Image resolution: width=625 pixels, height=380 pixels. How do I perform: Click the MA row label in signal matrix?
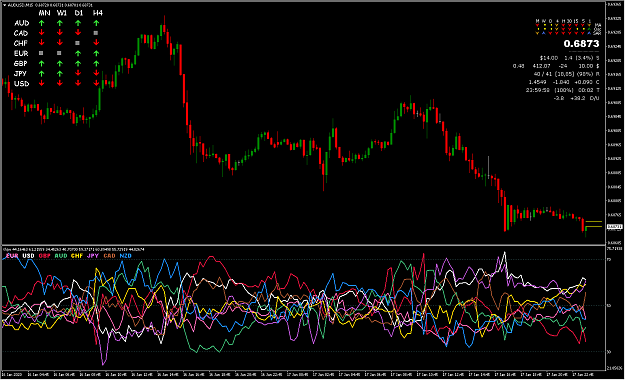click(598, 25)
